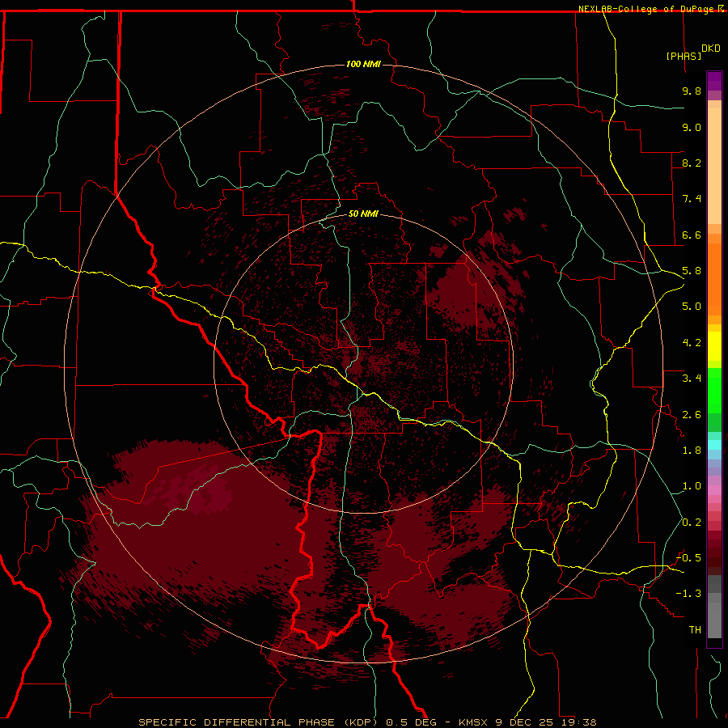This screenshot has width=728, height=728.
Task: Click the 5.8 value on the legend
Action: pos(692,271)
